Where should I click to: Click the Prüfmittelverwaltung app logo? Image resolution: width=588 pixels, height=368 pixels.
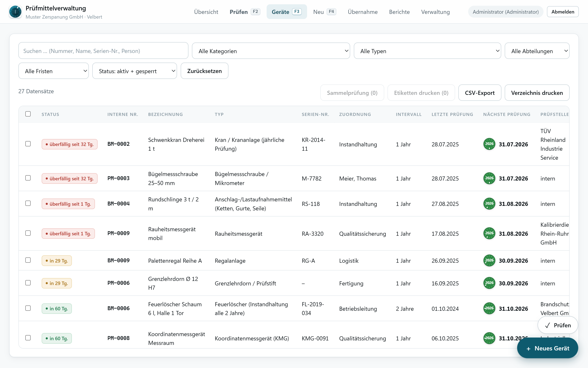pyautogui.click(x=15, y=12)
